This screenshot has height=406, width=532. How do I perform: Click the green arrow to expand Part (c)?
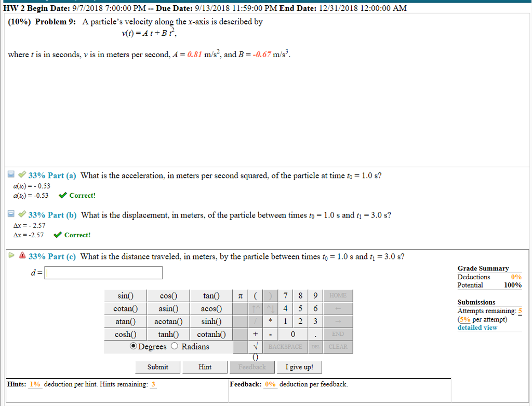[x=11, y=255]
